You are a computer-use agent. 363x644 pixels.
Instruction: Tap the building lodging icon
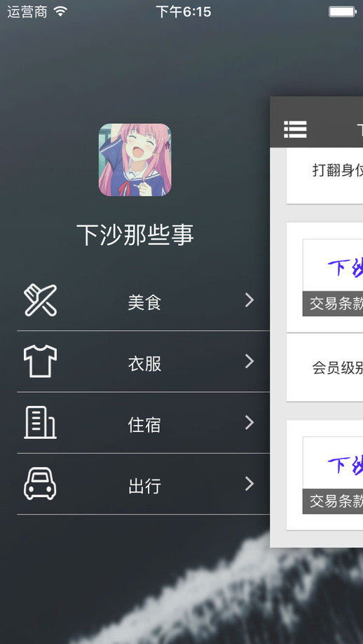click(x=40, y=423)
